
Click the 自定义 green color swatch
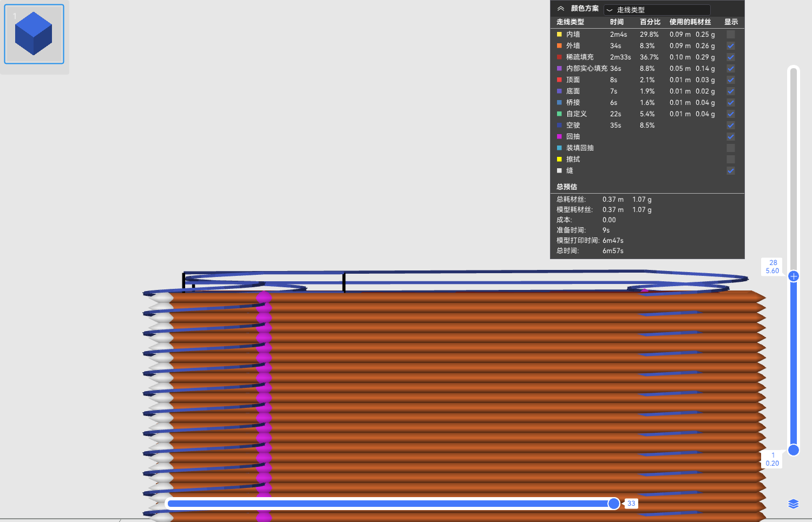(x=559, y=114)
